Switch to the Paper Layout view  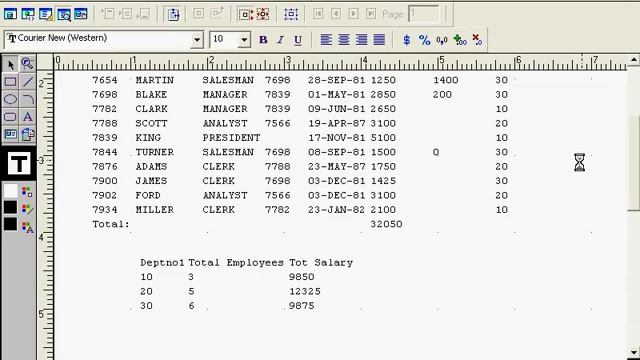(46, 14)
